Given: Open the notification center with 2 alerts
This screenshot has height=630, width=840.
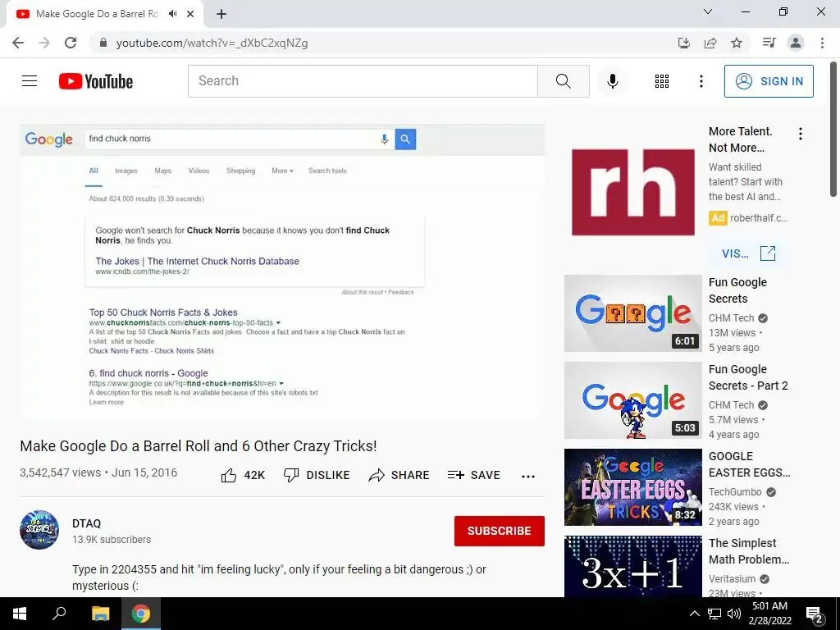Looking at the screenshot, I should (815, 614).
